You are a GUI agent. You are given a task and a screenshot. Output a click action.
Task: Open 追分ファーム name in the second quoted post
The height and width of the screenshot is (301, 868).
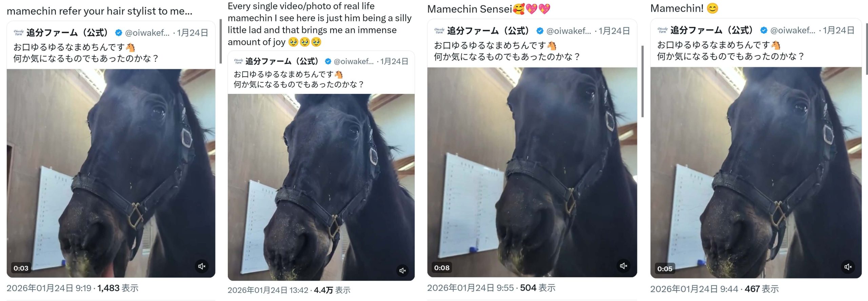click(282, 61)
